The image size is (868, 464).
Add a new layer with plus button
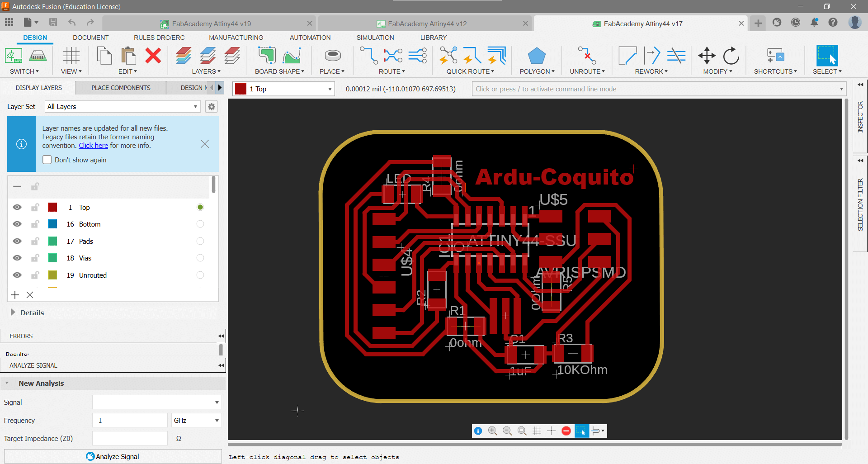coord(15,295)
